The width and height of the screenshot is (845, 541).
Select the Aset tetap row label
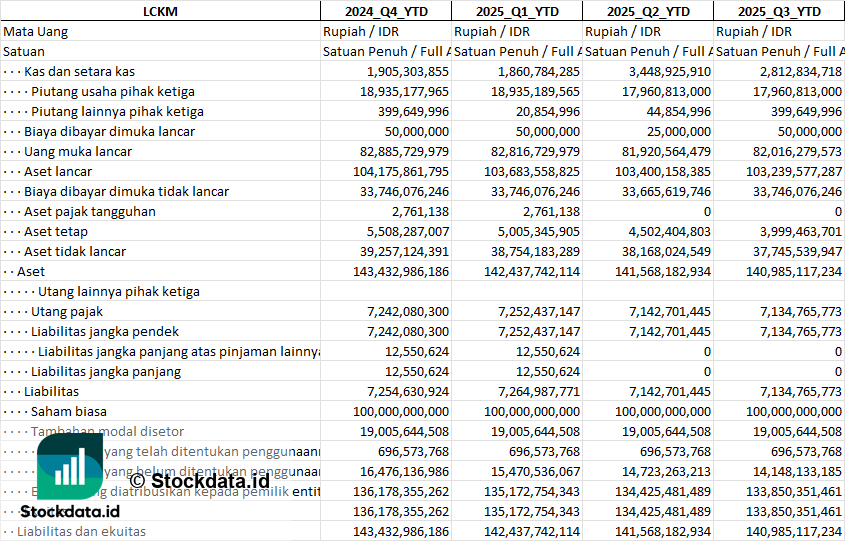point(54,231)
